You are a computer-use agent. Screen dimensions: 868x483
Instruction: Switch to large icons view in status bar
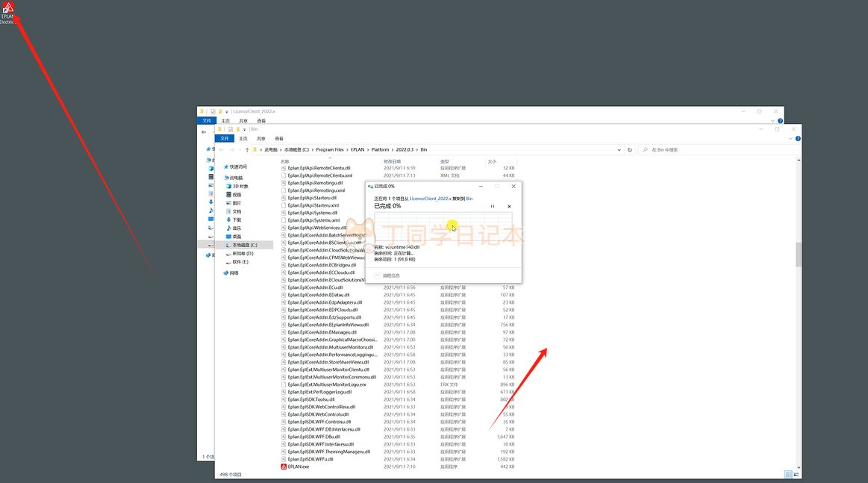796,474
